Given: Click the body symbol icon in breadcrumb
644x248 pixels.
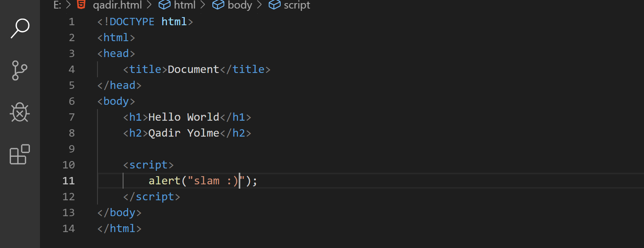Looking at the screenshot, I should coord(218,5).
